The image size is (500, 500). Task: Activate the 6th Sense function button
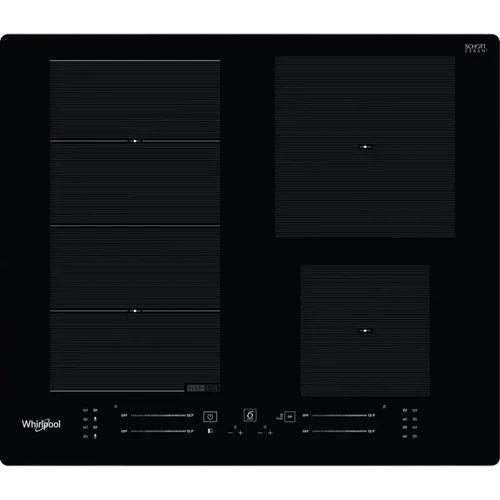click(x=250, y=415)
